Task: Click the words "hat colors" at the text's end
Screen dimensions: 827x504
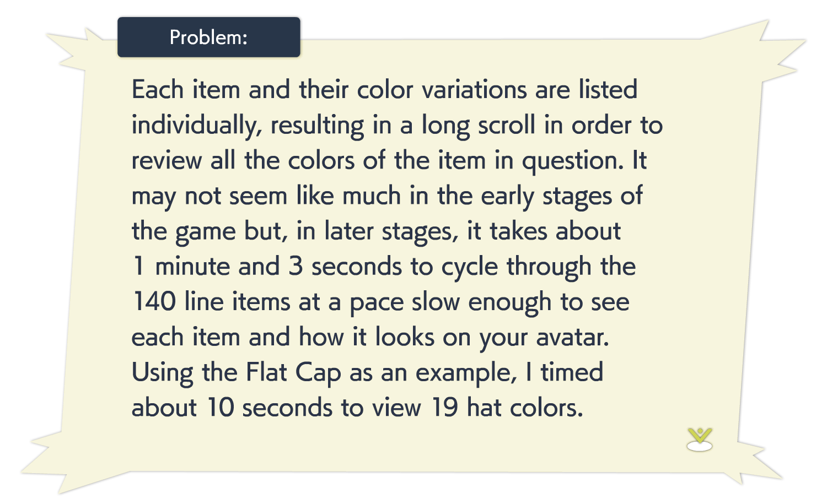Action: (x=524, y=408)
